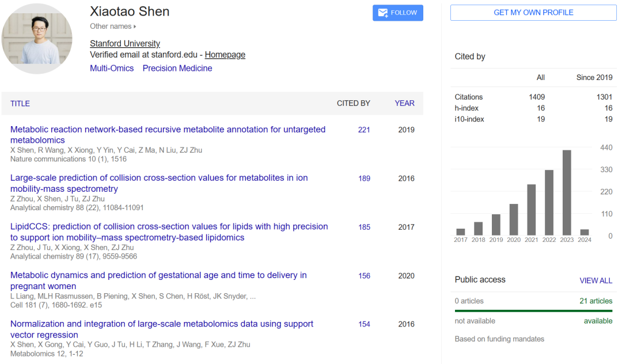
Task: Click View All under Public access
Action: 596,280
